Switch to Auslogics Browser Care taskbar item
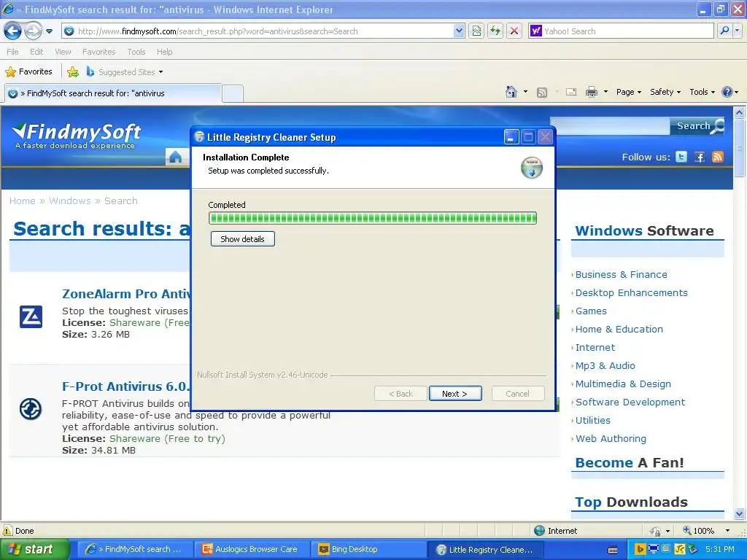Viewport: 747px width, 560px height. click(252, 550)
